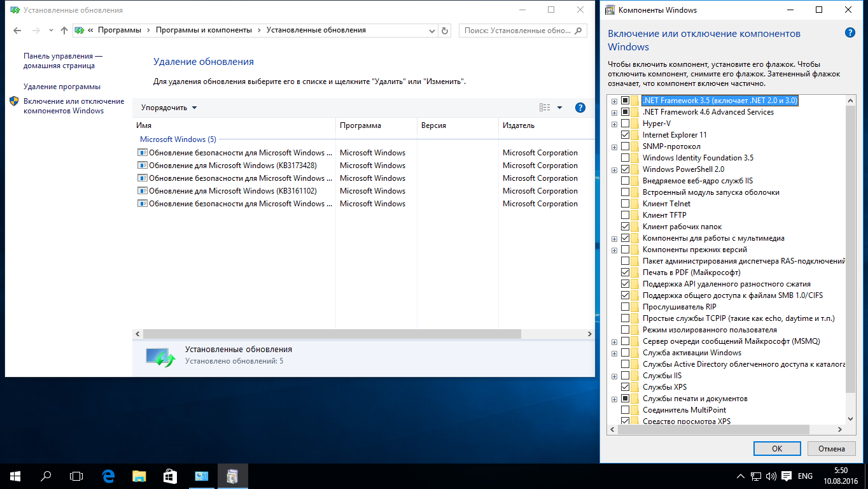
Task: Click the folder icon of Hyper-V
Action: (x=635, y=124)
